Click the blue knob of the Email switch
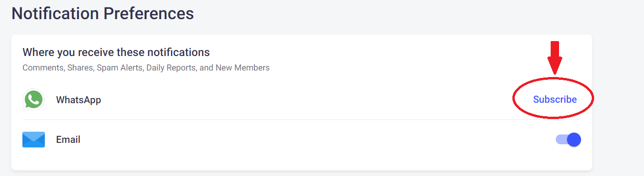 click(574, 140)
